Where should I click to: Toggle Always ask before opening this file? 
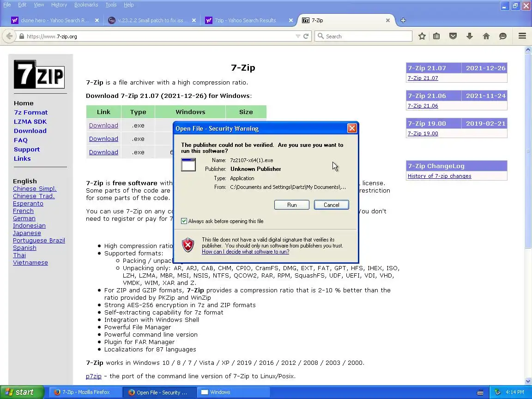(184, 221)
